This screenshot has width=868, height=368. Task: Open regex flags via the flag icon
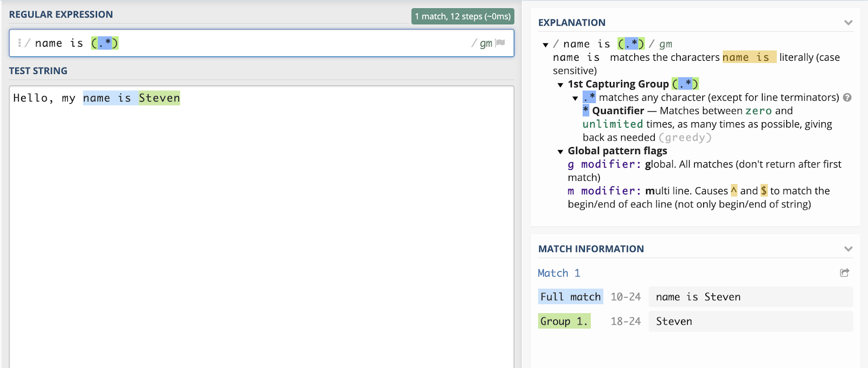[x=500, y=43]
